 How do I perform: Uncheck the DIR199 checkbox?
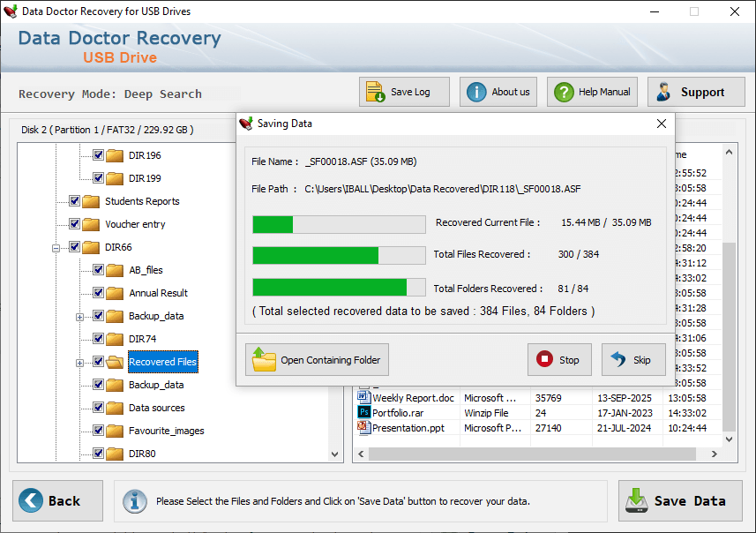click(x=98, y=178)
